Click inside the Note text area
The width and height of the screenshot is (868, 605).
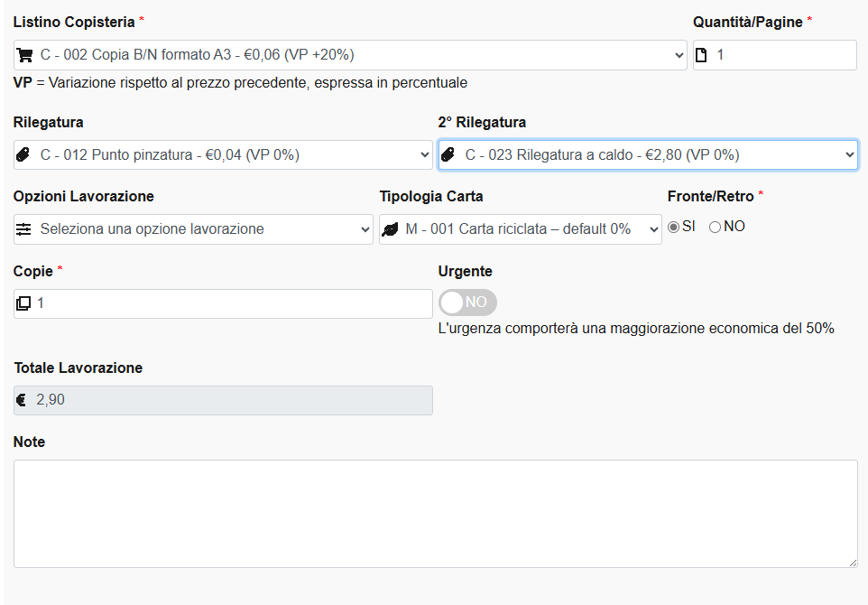click(435, 513)
